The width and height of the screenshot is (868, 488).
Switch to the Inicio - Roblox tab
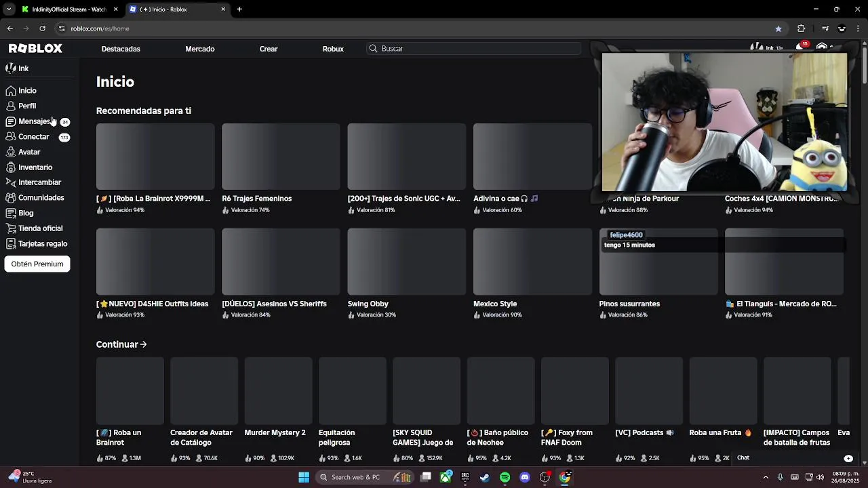(x=178, y=9)
